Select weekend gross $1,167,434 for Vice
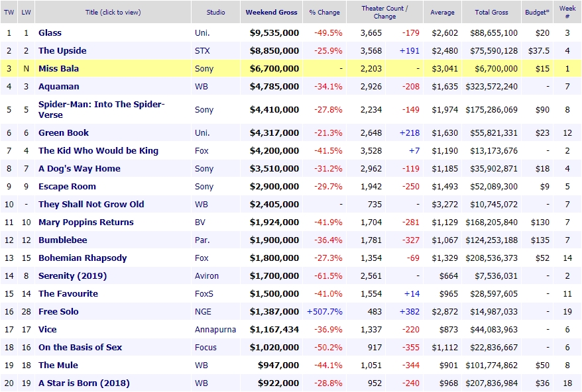This screenshot has width=582, height=392. click(274, 329)
